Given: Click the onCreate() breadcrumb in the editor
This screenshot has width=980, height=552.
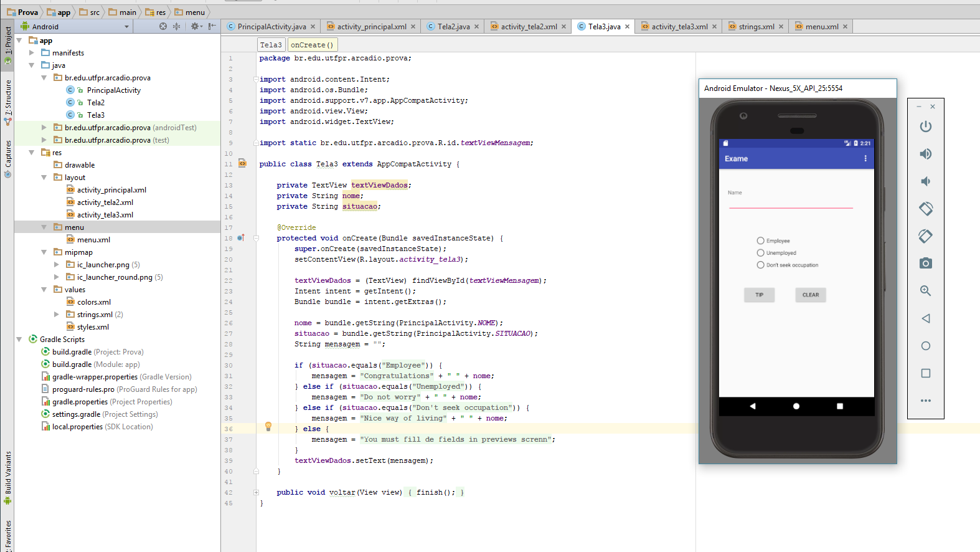Looking at the screenshot, I should tap(312, 45).
